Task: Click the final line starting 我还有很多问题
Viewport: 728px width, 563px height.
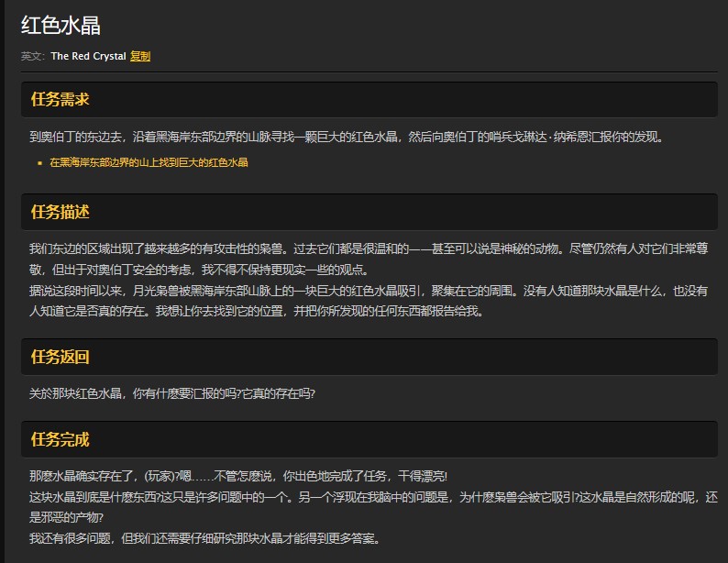Action: tap(203, 537)
